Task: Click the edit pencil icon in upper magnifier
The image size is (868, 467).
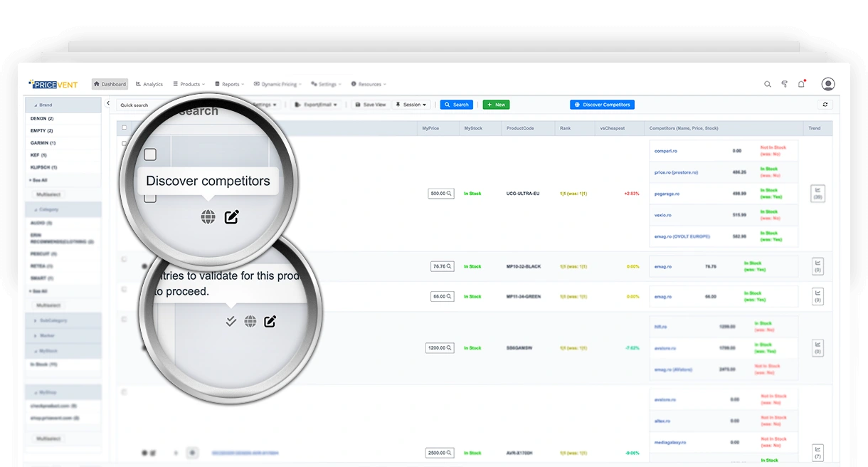Action: [x=231, y=217]
